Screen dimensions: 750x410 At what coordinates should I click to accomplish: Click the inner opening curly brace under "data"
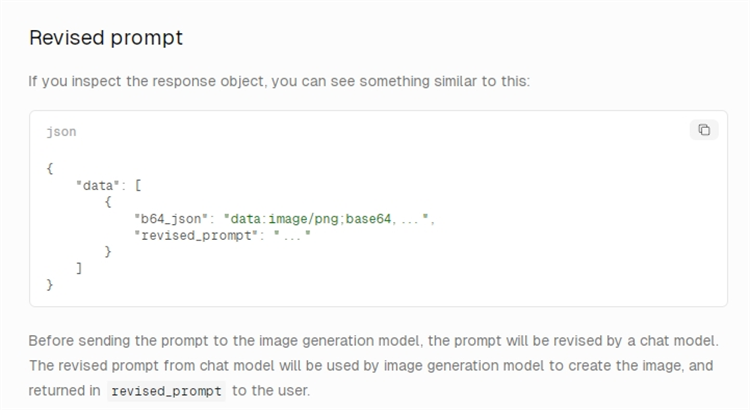coord(108,201)
